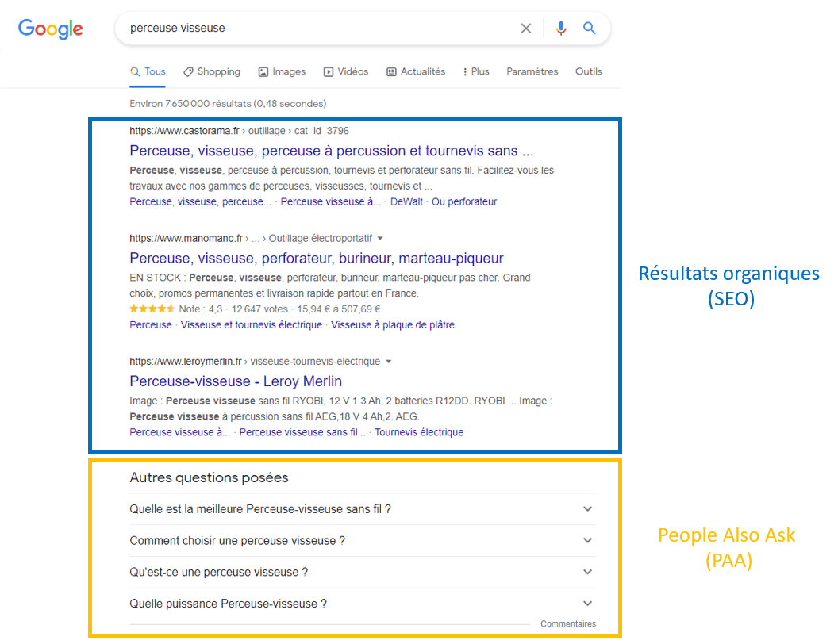
Task: Open the DeWalt sitelink
Action: (406, 202)
